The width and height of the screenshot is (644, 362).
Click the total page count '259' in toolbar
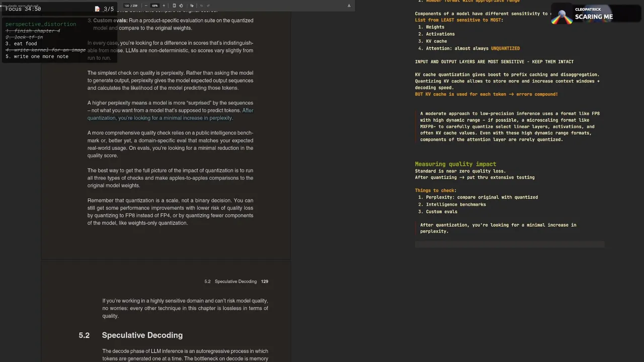[x=136, y=6]
